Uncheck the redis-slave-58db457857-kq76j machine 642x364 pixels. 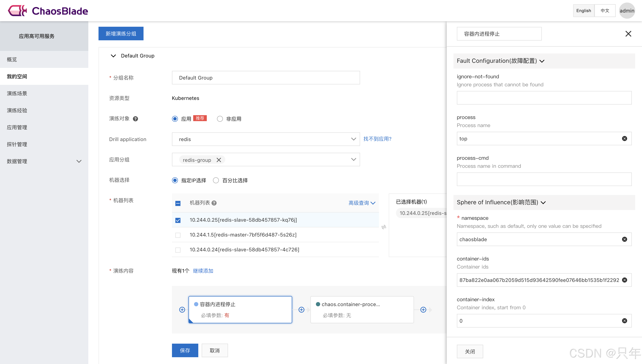coord(178,220)
